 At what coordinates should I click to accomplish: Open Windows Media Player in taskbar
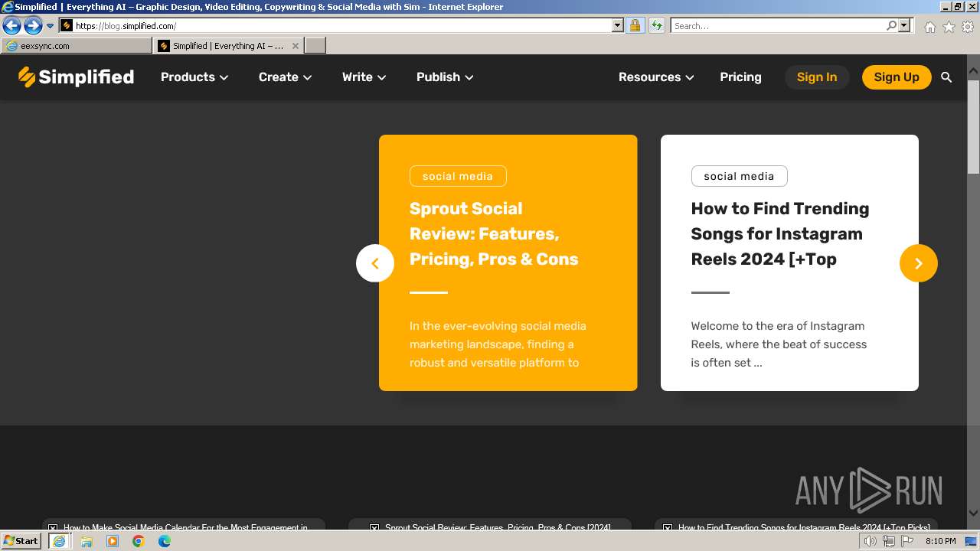point(113,541)
